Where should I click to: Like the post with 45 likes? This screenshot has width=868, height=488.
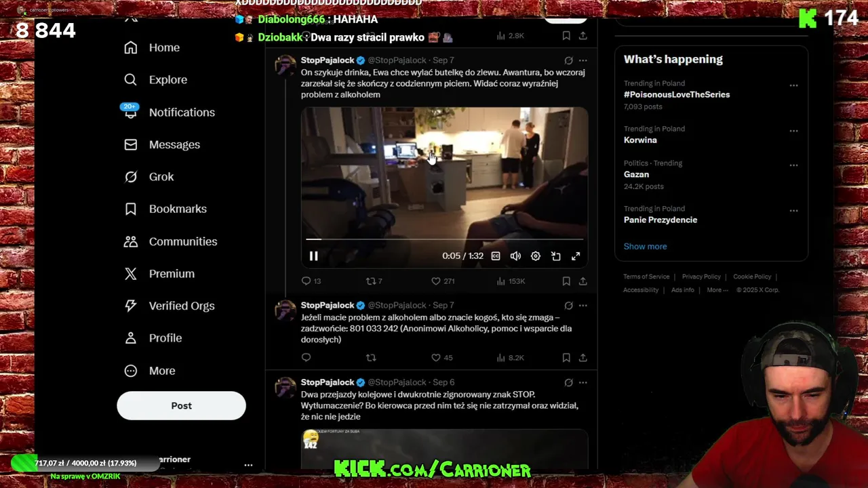pos(442,357)
